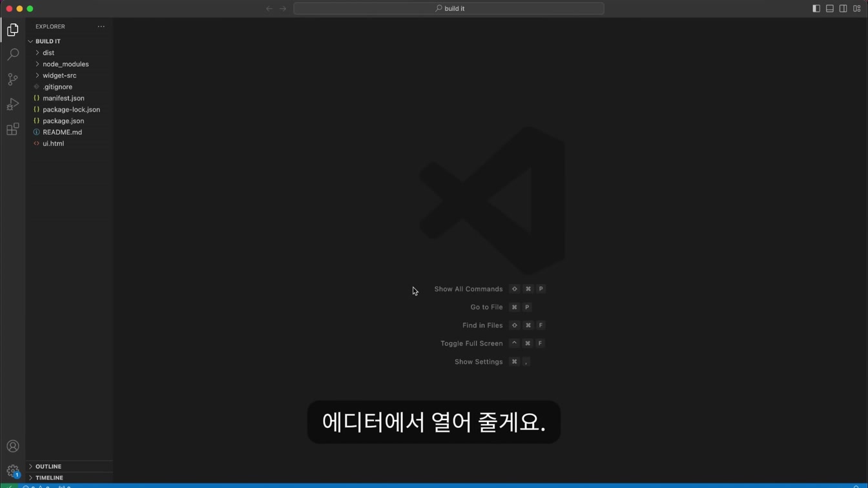Open the Manage gear icon
This screenshot has width=868, height=488.
point(13,471)
